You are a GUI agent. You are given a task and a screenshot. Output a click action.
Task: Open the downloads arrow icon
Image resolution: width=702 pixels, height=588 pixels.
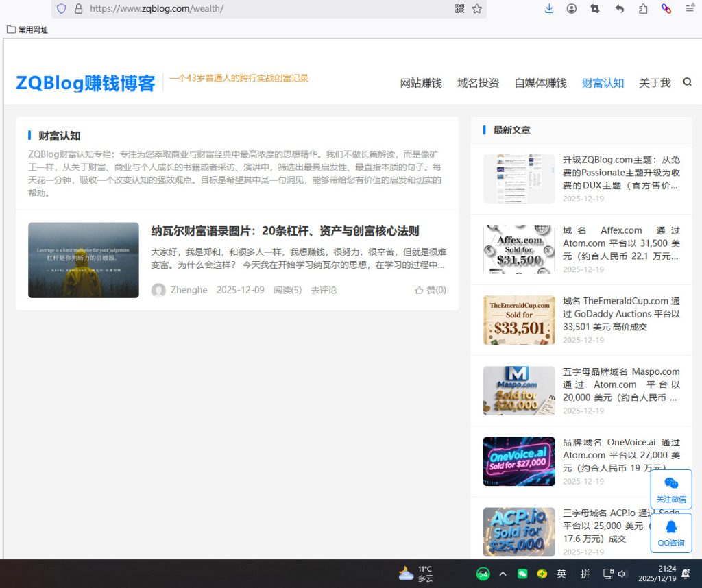point(549,8)
